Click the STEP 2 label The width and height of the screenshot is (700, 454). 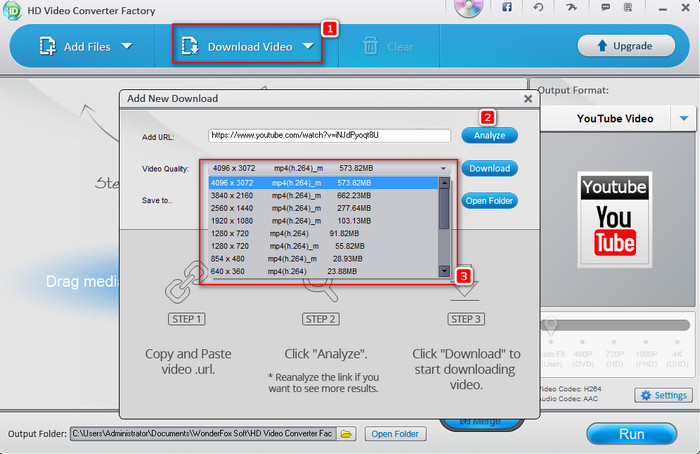pos(321,319)
